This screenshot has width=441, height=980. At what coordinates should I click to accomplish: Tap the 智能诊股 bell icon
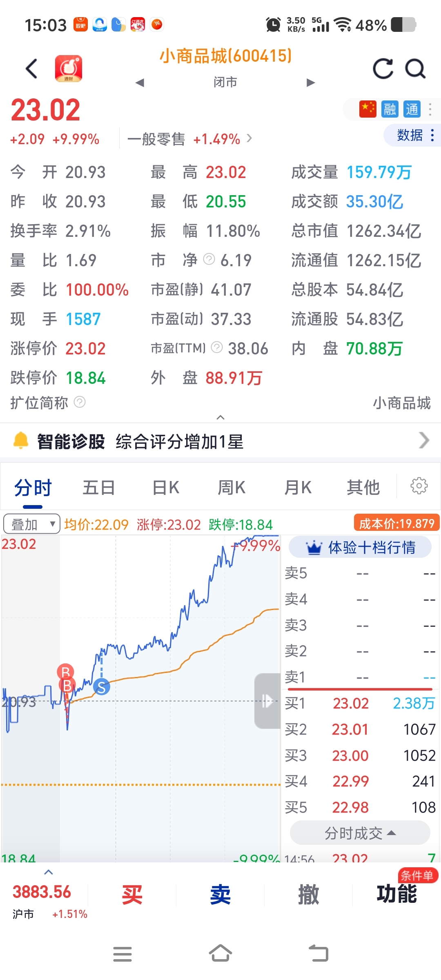pyautogui.click(x=21, y=441)
